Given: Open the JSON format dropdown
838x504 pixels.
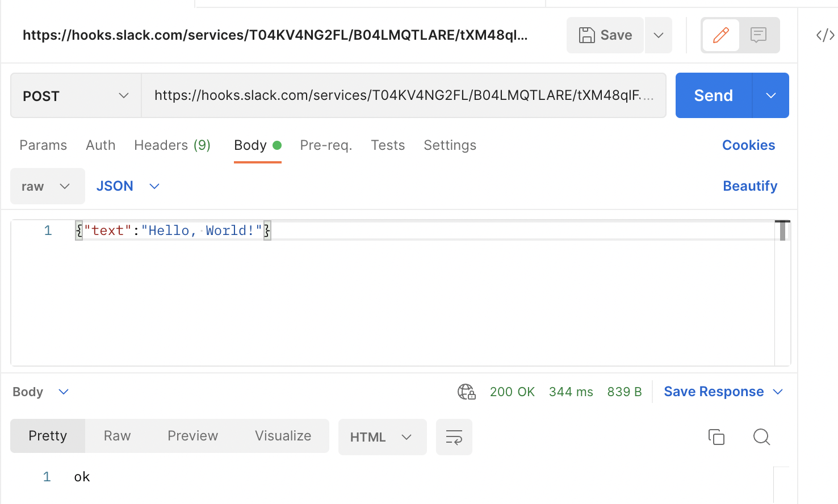Looking at the screenshot, I should click(x=128, y=186).
